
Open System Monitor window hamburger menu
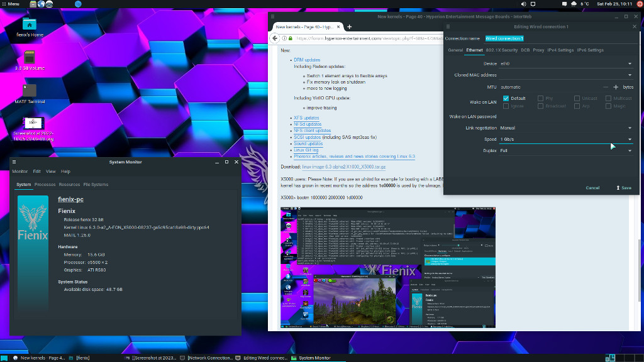click(x=14, y=162)
